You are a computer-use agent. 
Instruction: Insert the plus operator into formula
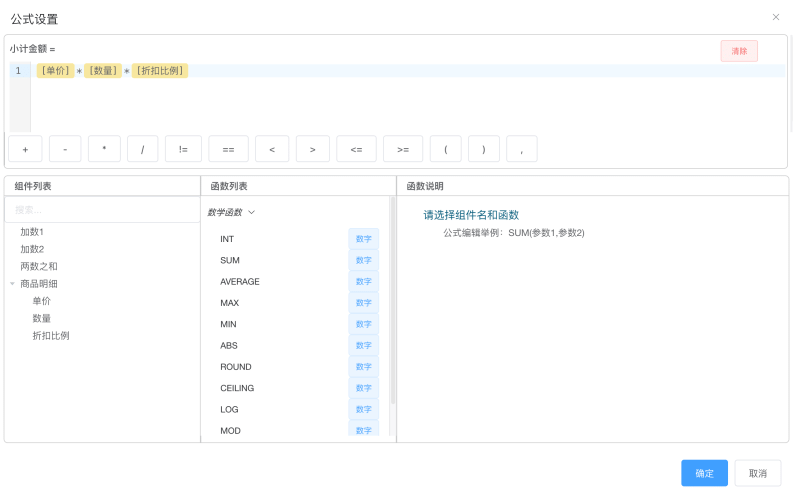tap(25, 149)
